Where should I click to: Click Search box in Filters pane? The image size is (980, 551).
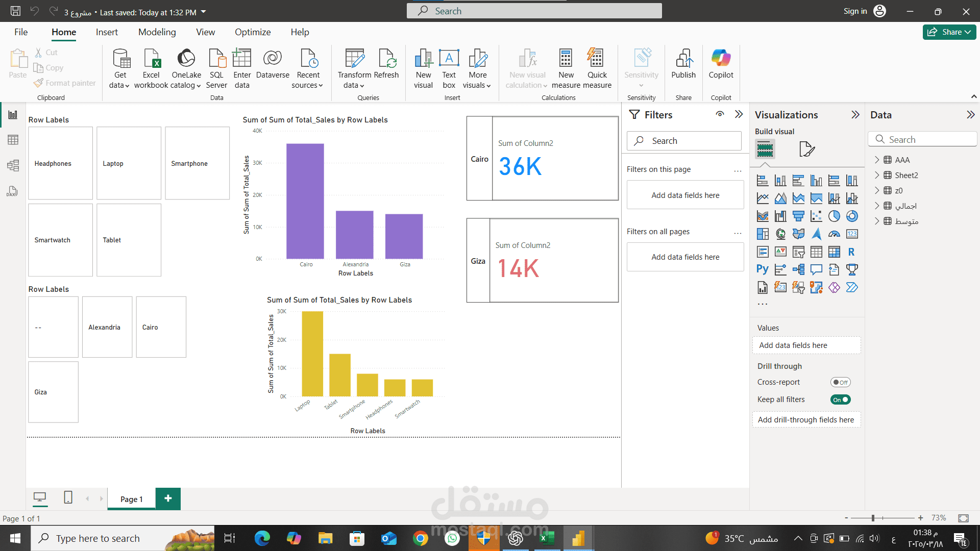tap(684, 141)
